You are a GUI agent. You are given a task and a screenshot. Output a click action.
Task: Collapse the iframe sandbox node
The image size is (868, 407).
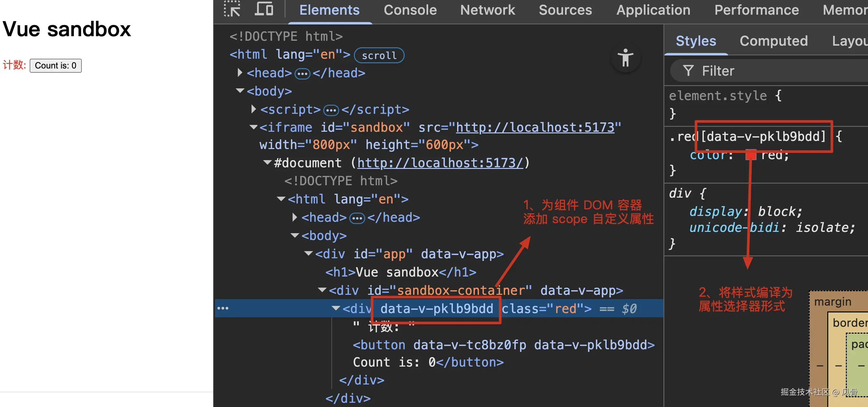(x=253, y=128)
